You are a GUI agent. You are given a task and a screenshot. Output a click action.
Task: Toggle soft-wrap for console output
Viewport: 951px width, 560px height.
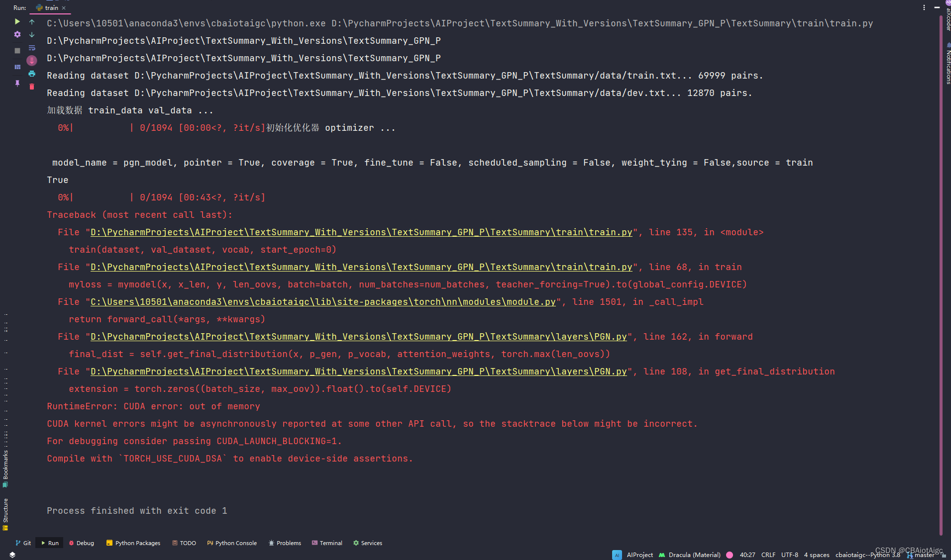32,48
